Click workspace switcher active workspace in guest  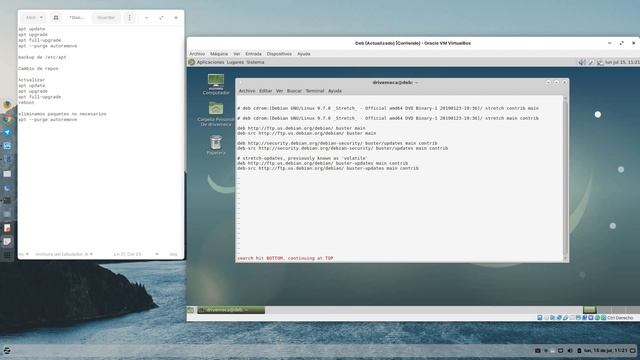pyautogui.click(x=589, y=310)
